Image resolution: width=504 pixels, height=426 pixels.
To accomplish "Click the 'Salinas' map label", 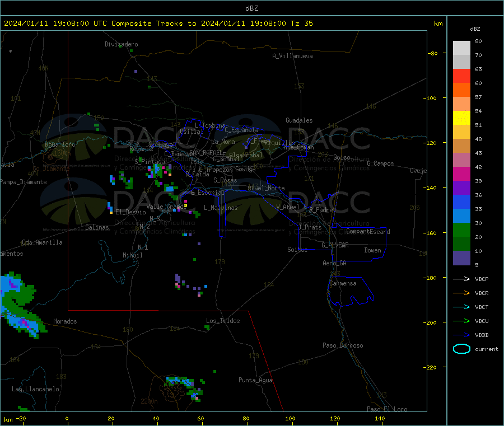I will click(x=97, y=227).
